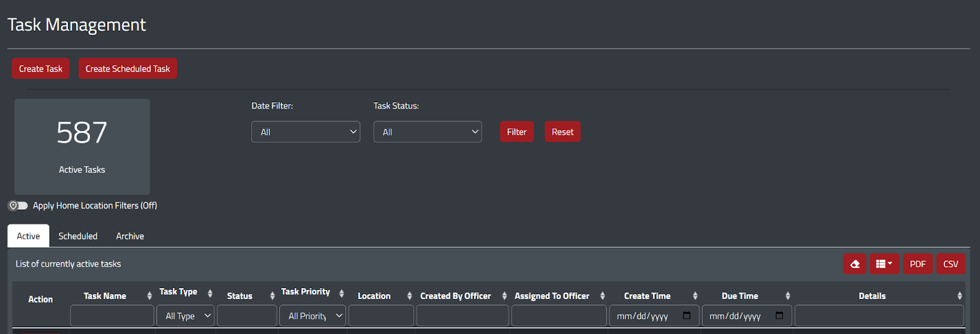The image size is (980, 334).
Task: Switch to the Scheduled tab
Action: (x=78, y=236)
